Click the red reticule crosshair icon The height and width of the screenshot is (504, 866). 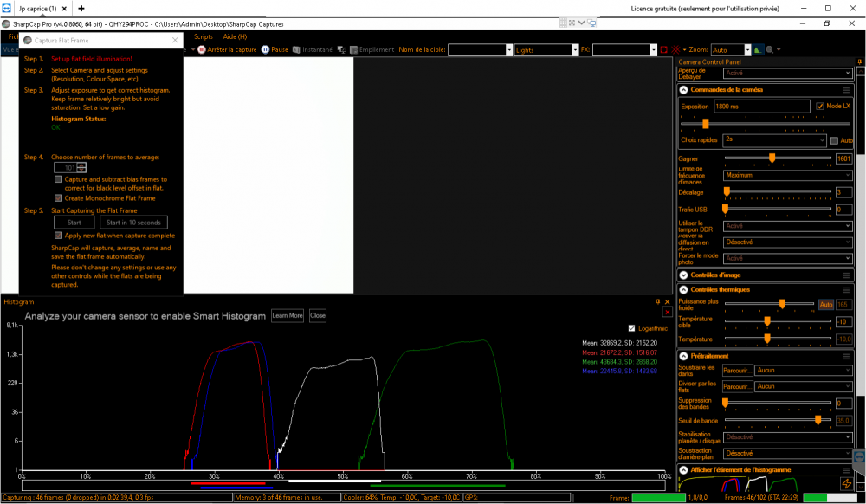(675, 49)
